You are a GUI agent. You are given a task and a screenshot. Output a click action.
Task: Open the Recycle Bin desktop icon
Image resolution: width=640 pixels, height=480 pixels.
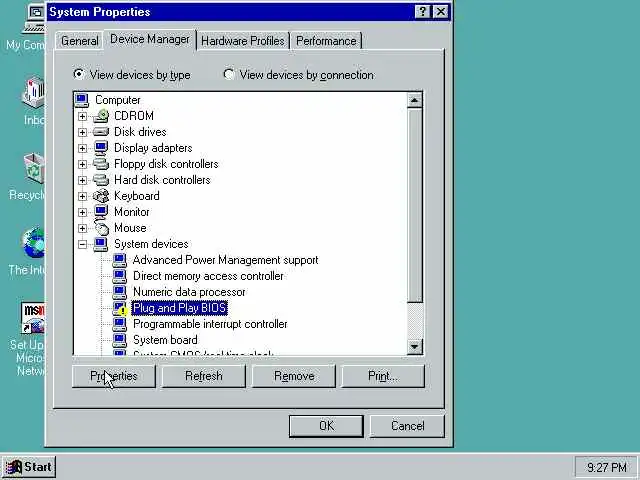(34, 168)
